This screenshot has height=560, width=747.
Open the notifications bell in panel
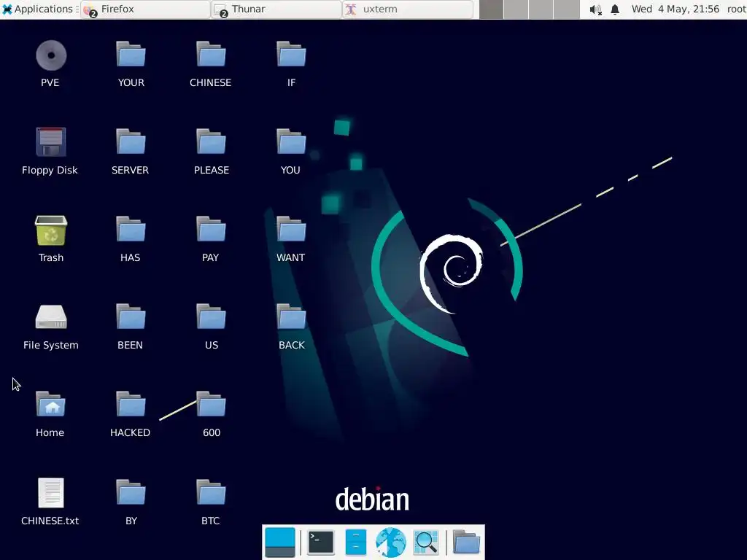(615, 9)
